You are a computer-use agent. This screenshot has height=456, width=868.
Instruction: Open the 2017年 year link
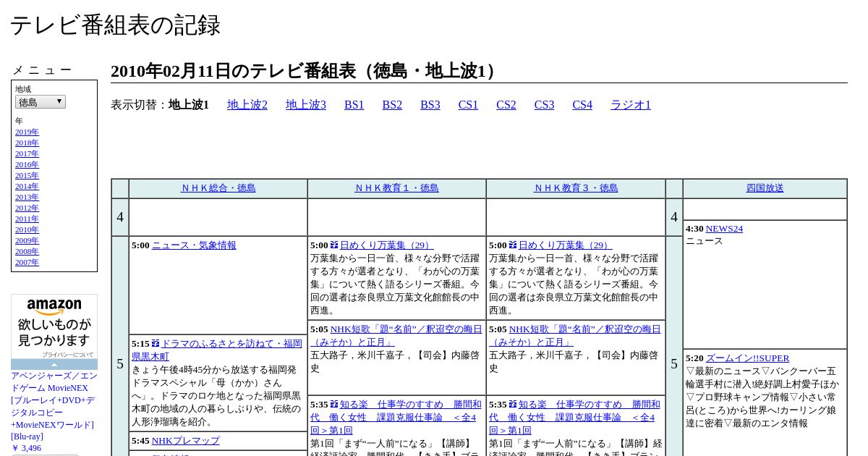[x=27, y=154]
